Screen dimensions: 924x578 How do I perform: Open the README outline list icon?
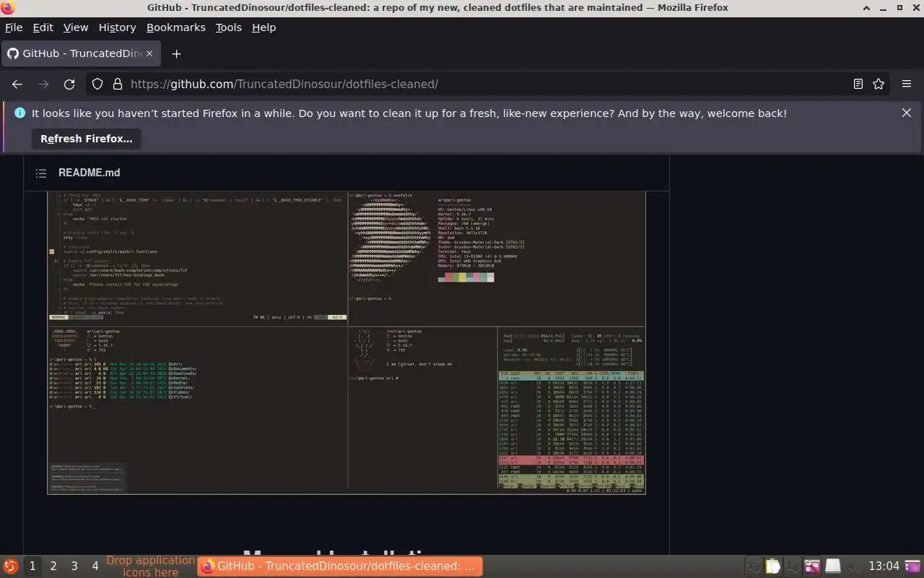point(41,173)
